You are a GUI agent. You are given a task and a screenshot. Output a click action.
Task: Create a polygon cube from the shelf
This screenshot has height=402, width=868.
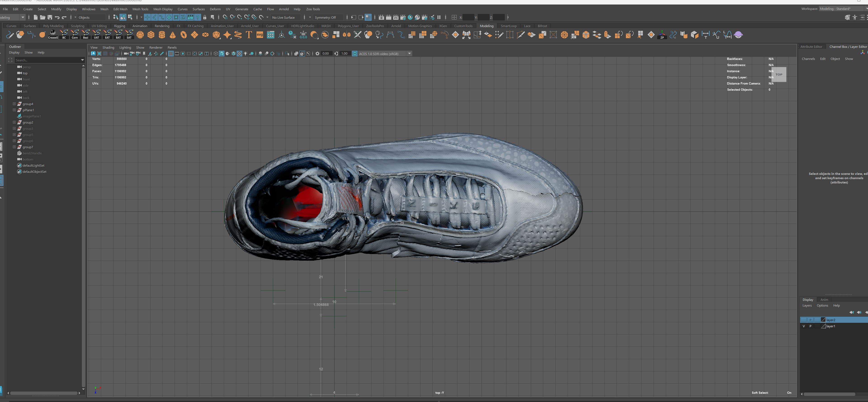pos(151,35)
